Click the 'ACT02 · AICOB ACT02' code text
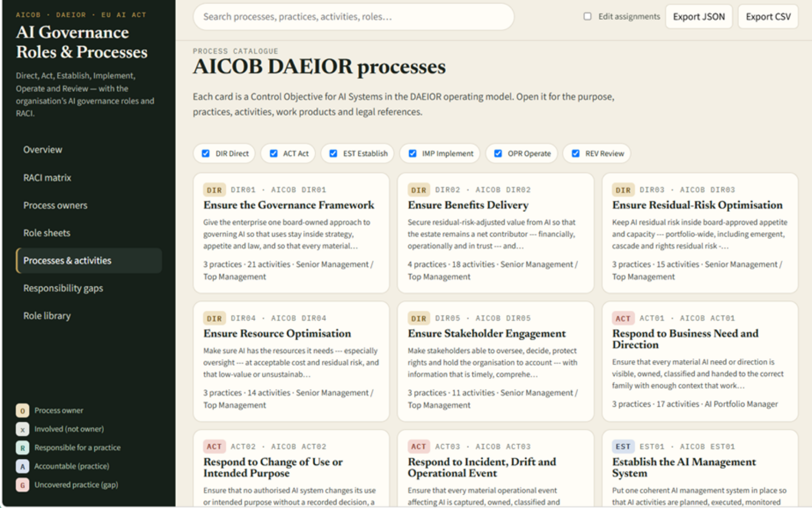This screenshot has height=508, width=812. point(278,447)
